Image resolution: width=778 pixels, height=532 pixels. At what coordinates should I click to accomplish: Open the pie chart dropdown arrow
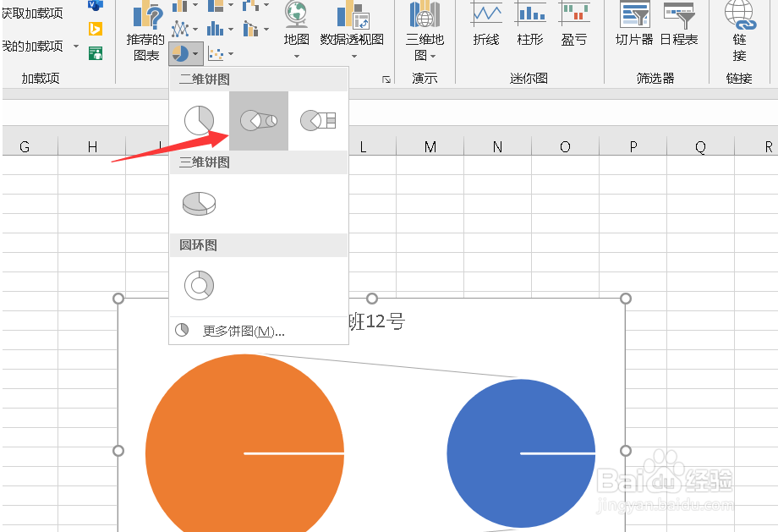tap(195, 52)
